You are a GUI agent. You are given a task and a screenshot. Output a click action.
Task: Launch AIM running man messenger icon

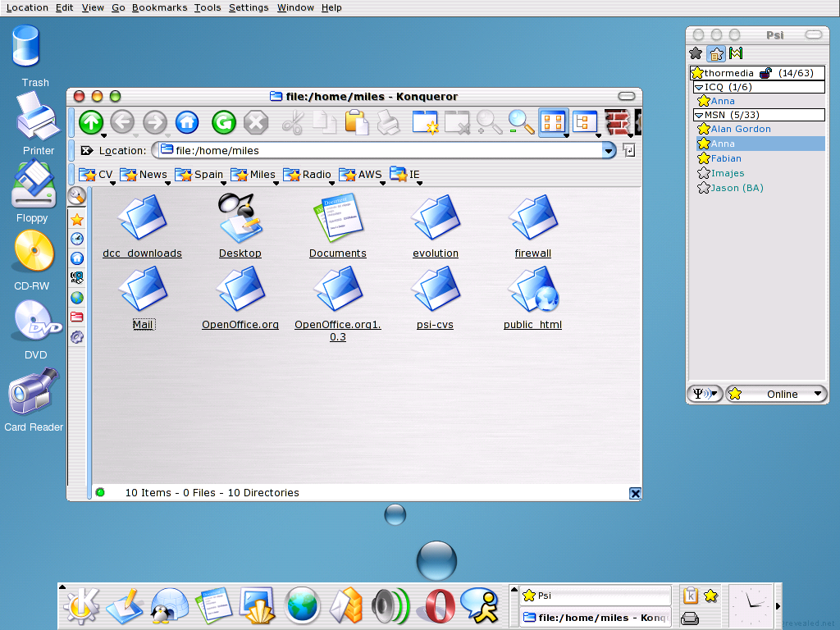[x=480, y=606]
